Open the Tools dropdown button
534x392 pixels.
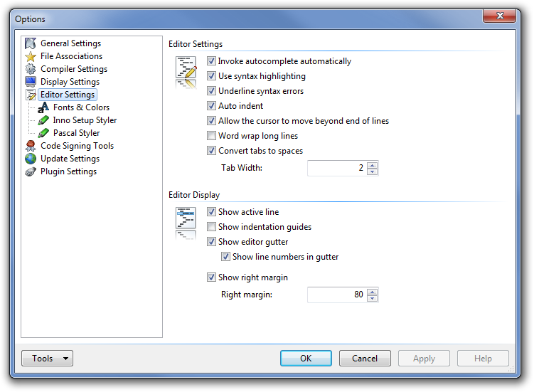click(x=47, y=359)
